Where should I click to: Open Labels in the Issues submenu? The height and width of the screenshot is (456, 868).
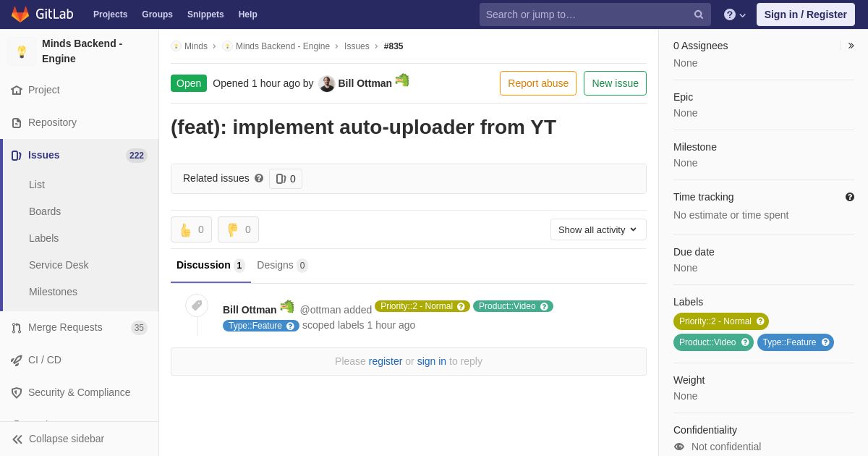(x=44, y=238)
